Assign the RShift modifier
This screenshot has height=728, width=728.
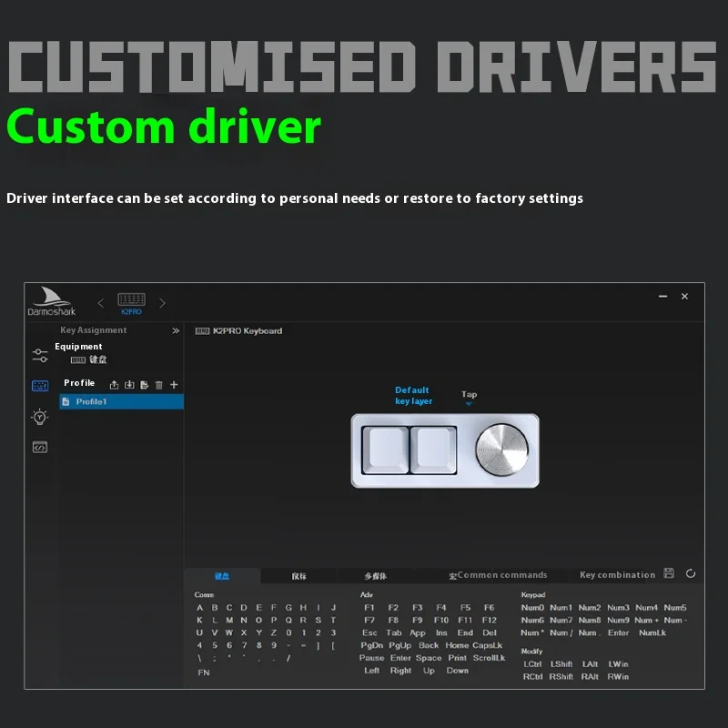561,676
